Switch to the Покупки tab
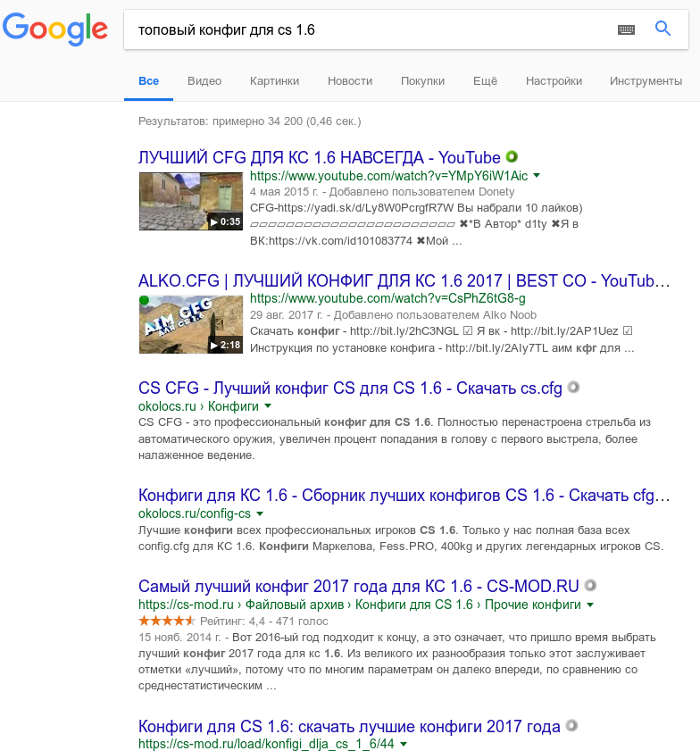The height and width of the screenshot is (751, 700). click(423, 81)
